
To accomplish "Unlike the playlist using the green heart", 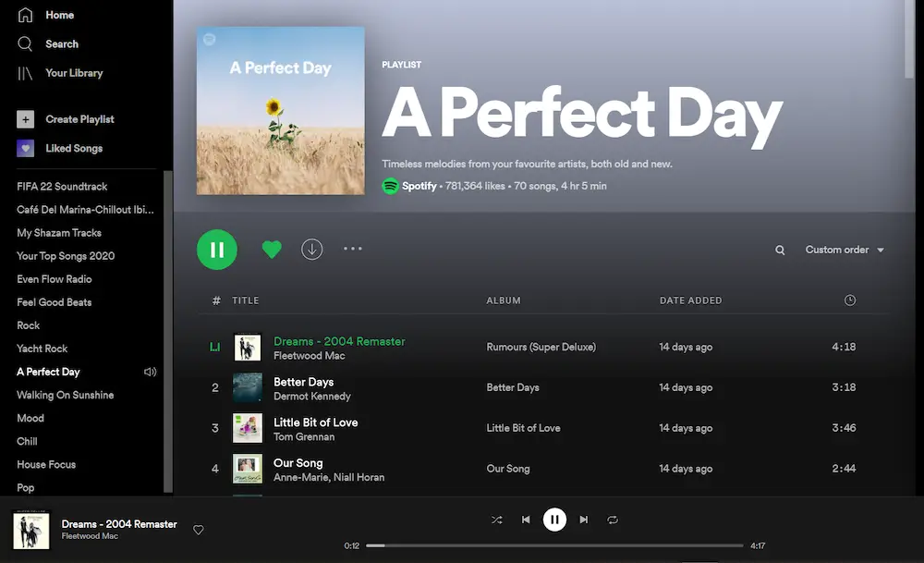I will (272, 250).
